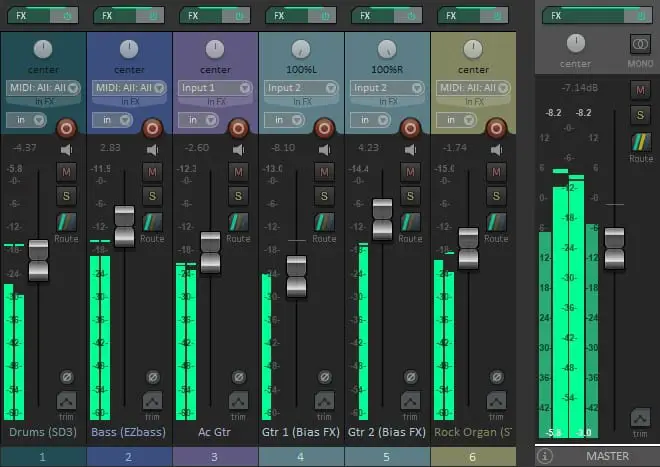Viewport: 660px width, 467px height.
Task: Open envelope trim on Ac Gtr track
Action: pyautogui.click(x=238, y=401)
